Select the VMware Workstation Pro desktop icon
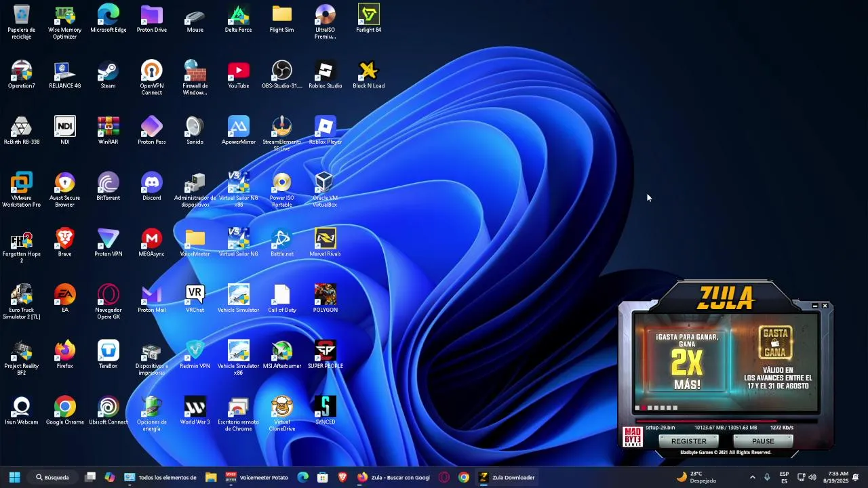The image size is (868, 488). pyautogui.click(x=22, y=190)
